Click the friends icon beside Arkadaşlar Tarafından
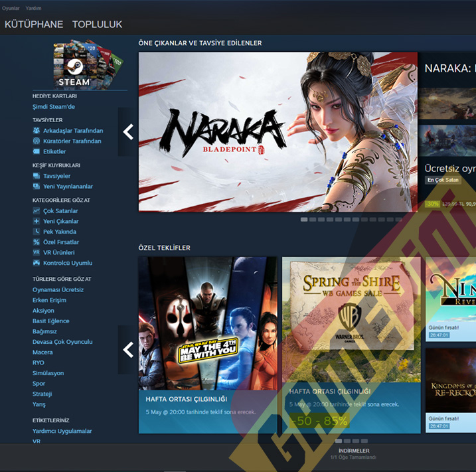Screen dimensions: 476x472 pyautogui.click(x=37, y=131)
